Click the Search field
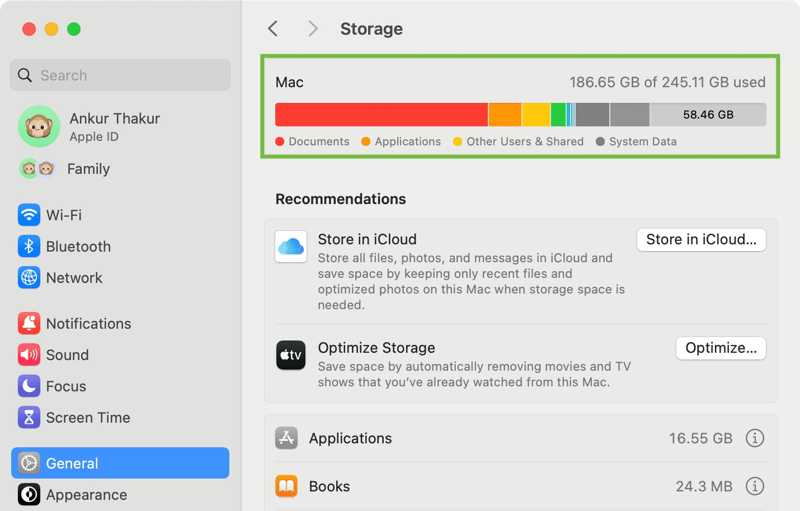 (120, 75)
